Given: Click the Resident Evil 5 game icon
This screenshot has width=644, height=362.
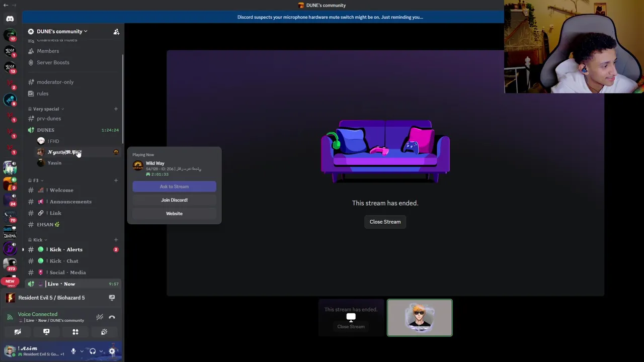Looking at the screenshot, I should click(x=10, y=298).
